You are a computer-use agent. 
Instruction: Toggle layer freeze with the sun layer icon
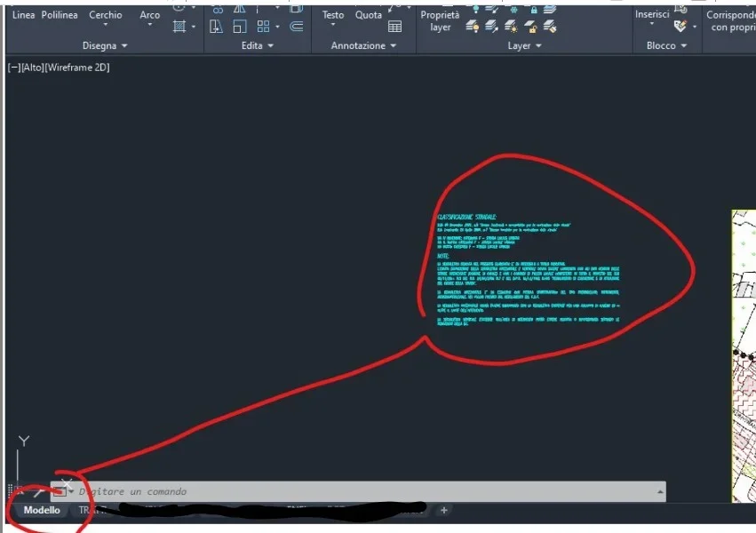(511, 27)
